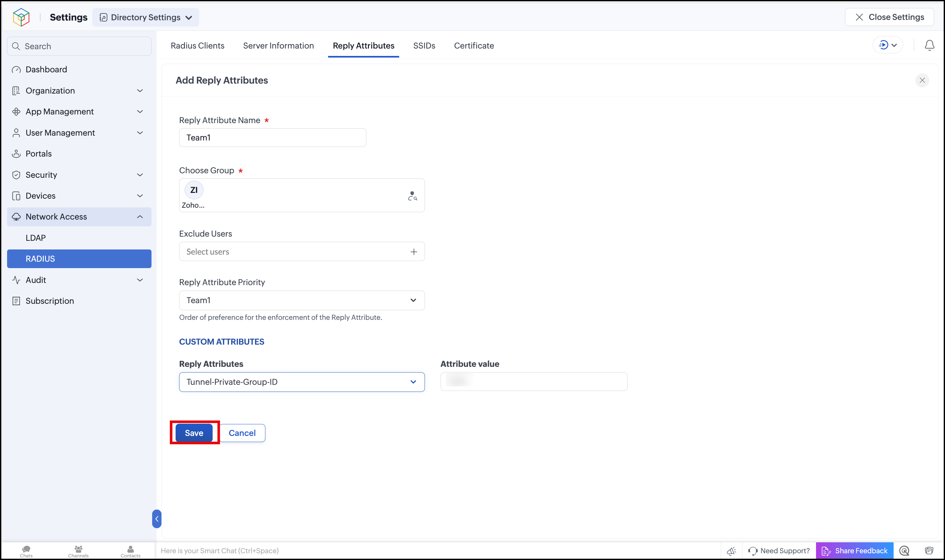Click the at-sign mentions icon in bottom bar
Screen dimensions: 945x560
point(904,551)
